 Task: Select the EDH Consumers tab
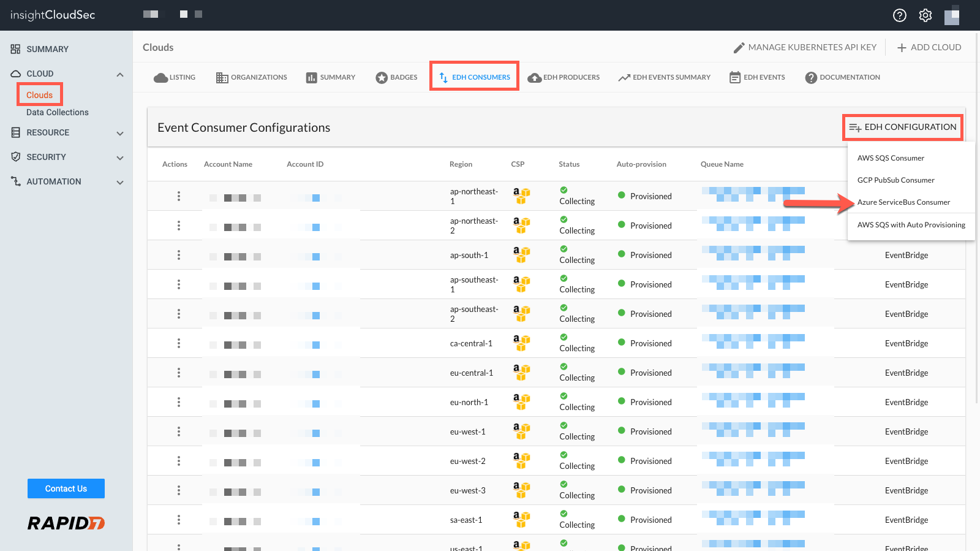[x=475, y=77]
